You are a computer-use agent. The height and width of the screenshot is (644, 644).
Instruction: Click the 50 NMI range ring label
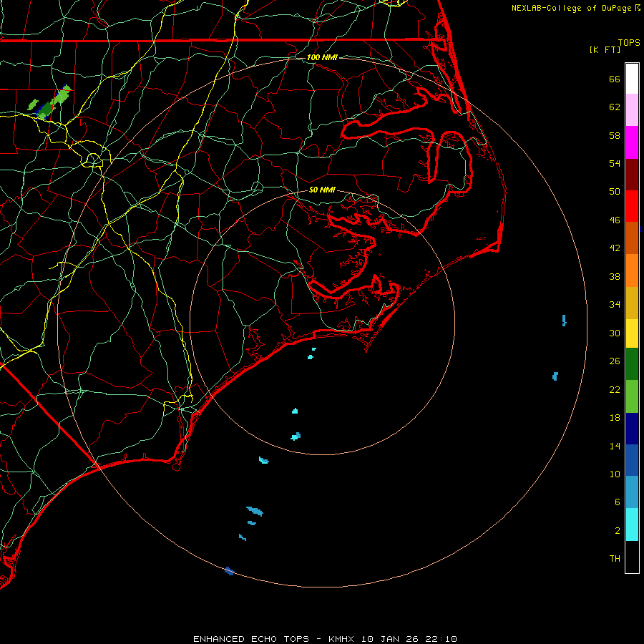coord(322,190)
